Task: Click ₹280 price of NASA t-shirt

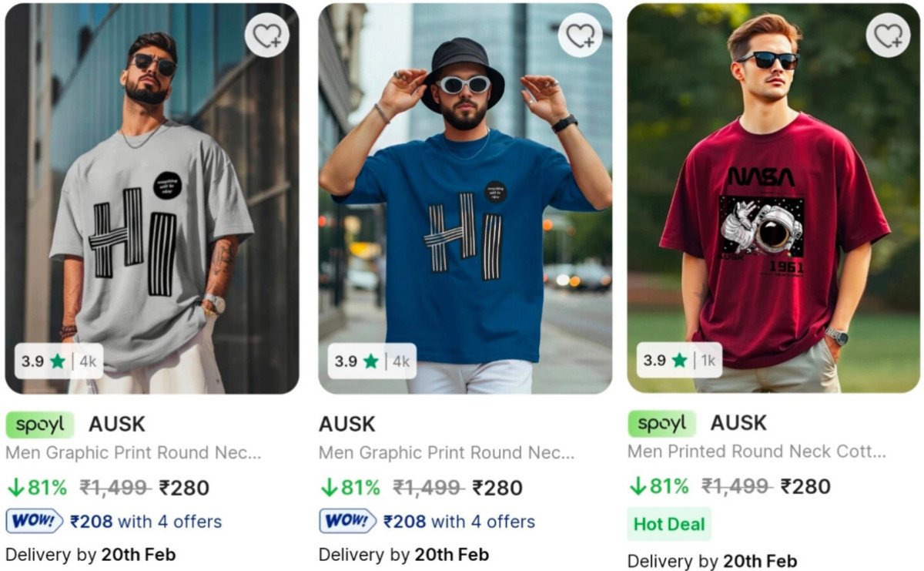Action: [x=805, y=487]
